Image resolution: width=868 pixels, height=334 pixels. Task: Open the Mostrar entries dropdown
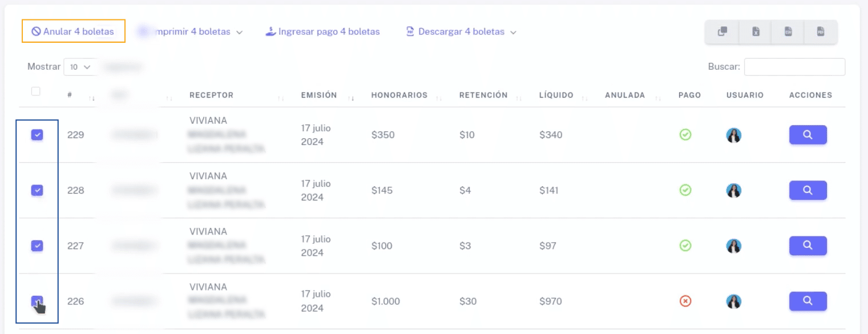coord(80,67)
